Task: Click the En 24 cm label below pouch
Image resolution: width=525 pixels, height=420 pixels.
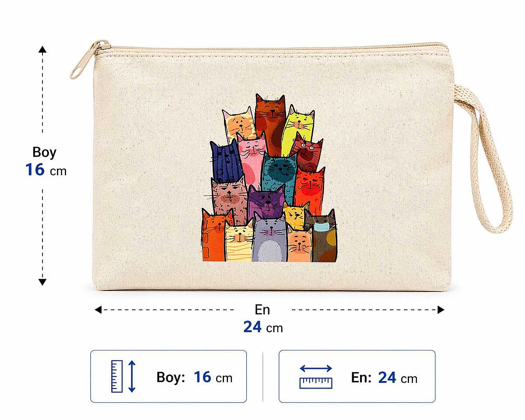Action: click(x=263, y=318)
